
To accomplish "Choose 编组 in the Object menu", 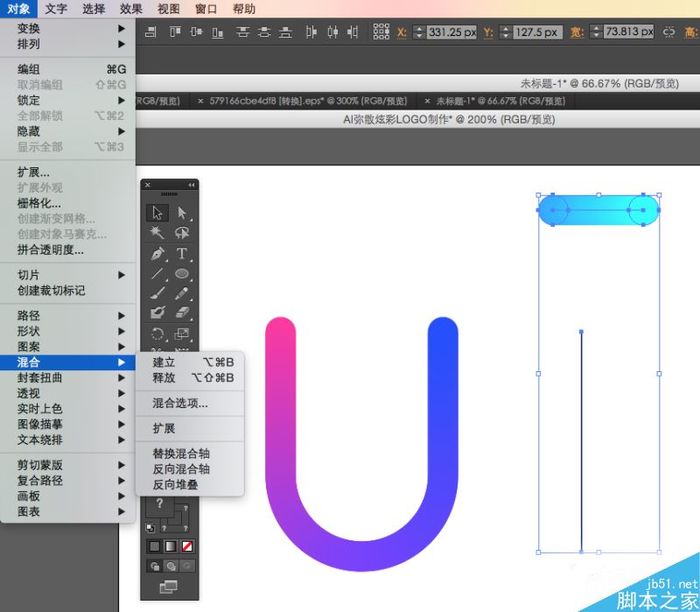I will coord(68,69).
